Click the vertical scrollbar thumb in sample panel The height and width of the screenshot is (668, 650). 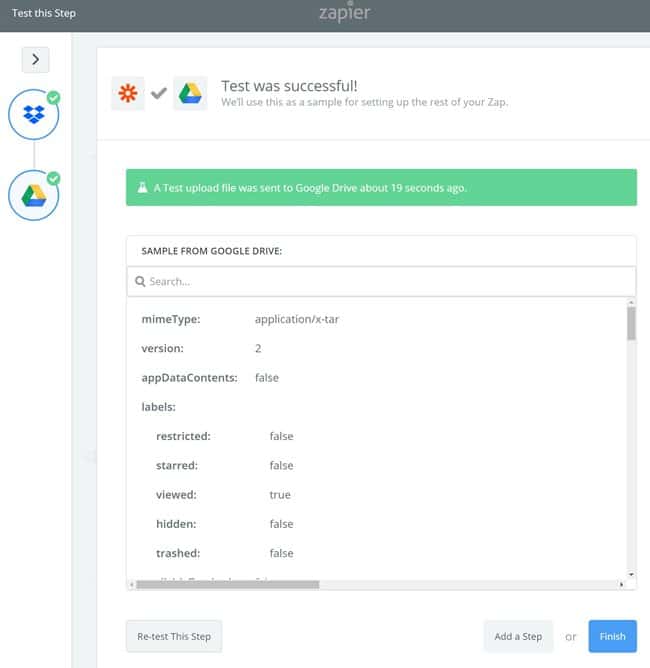pos(631,323)
